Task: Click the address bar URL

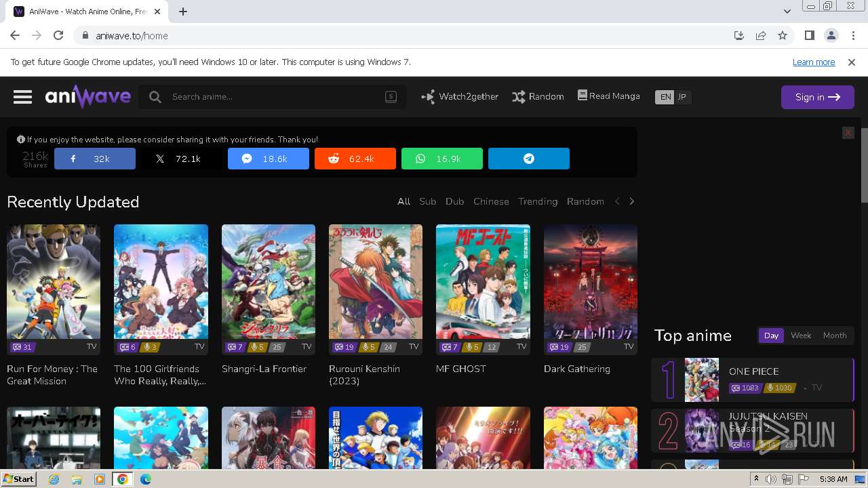Action: [x=132, y=36]
